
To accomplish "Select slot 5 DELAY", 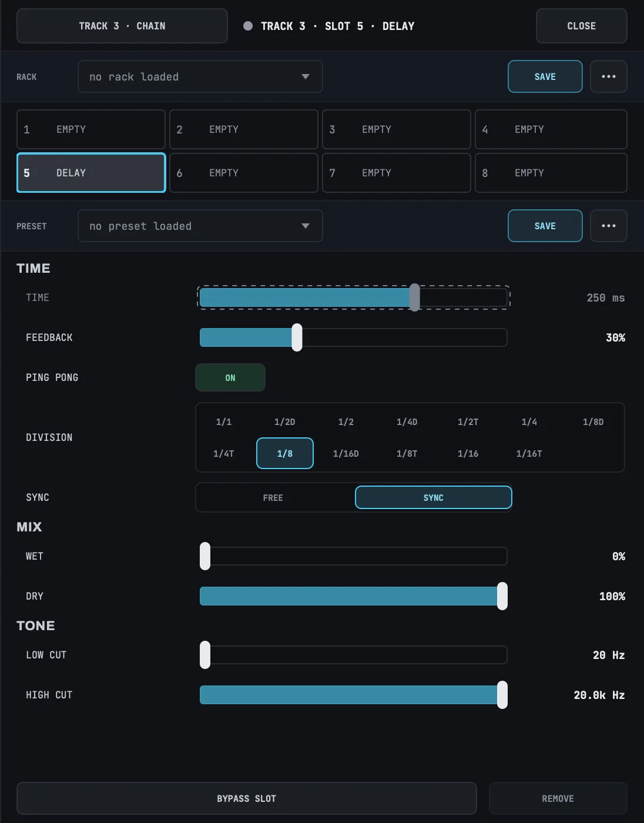I will pos(91,173).
